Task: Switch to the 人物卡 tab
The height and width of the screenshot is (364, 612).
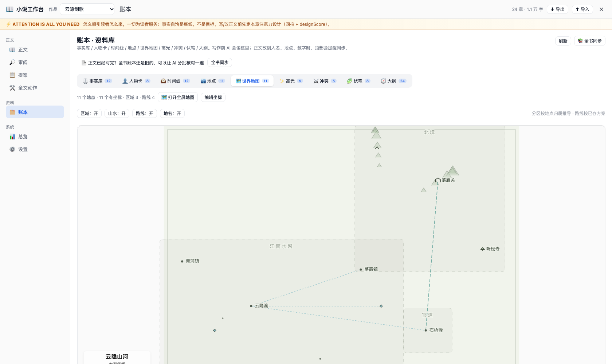Action: pos(136,81)
